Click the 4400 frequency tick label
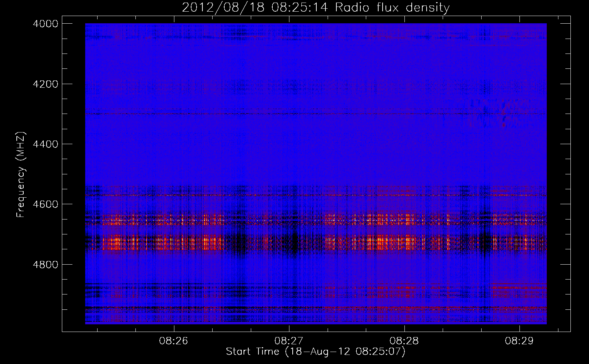Viewport: 589px width, 364px height. click(x=46, y=144)
